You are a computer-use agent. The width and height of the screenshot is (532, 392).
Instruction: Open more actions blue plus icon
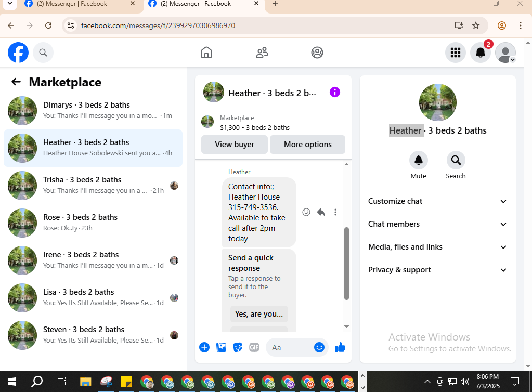tap(204, 348)
